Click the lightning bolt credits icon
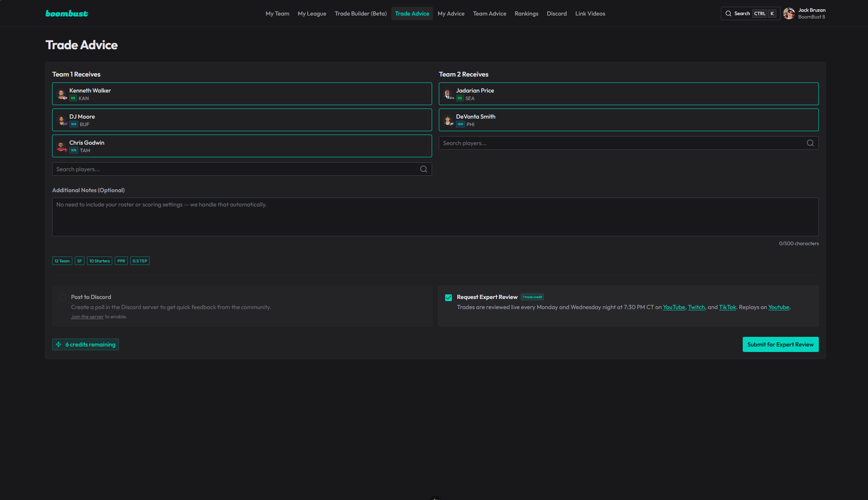Viewport: 868px width, 500px height. 59,344
